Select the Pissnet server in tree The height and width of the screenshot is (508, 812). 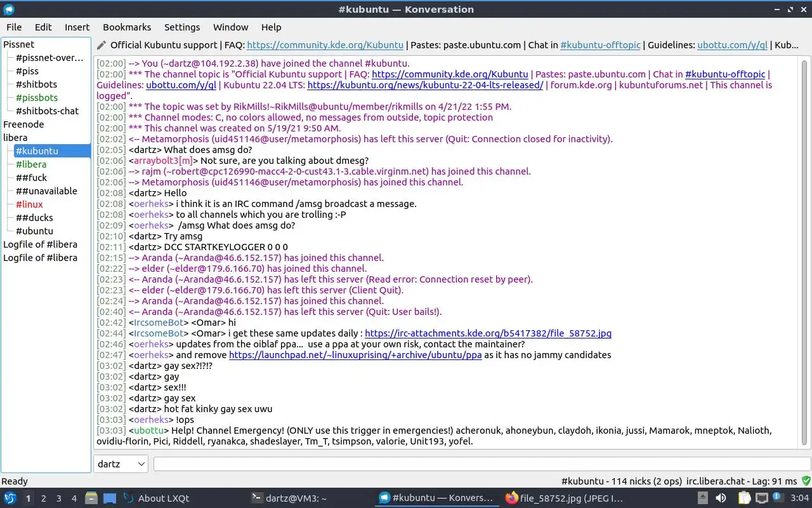(19, 44)
